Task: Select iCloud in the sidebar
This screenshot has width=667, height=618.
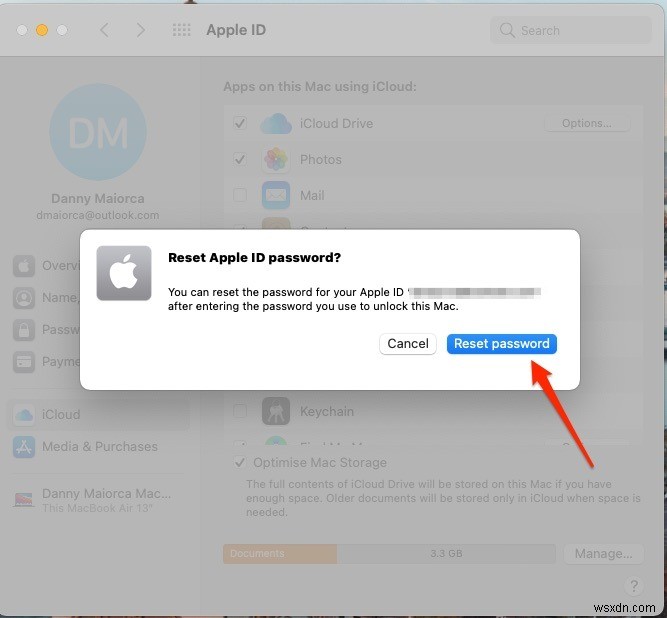Action: (98, 415)
